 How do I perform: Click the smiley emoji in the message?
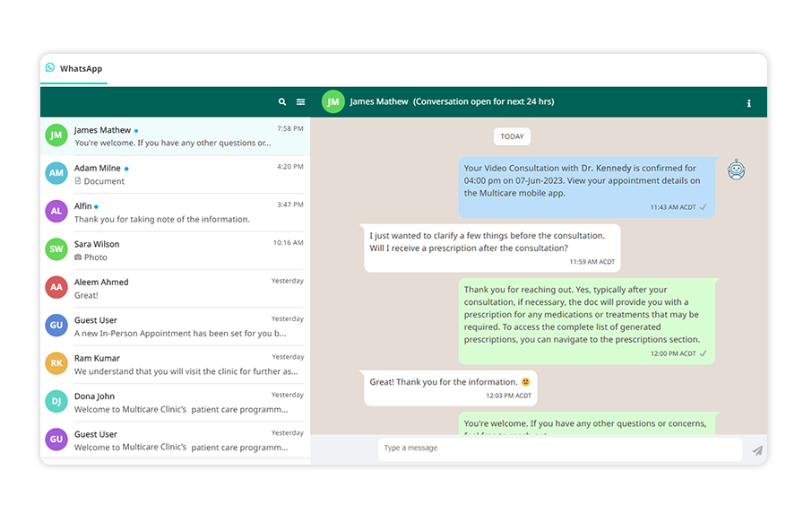(525, 381)
